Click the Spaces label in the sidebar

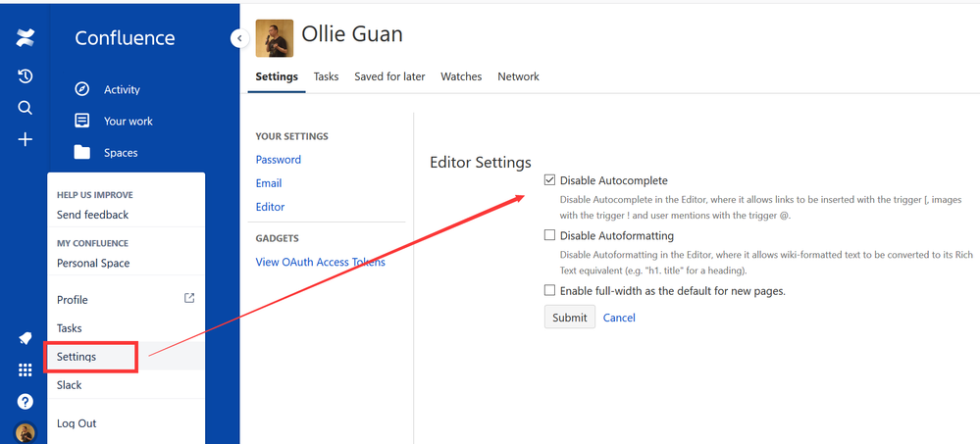point(121,153)
